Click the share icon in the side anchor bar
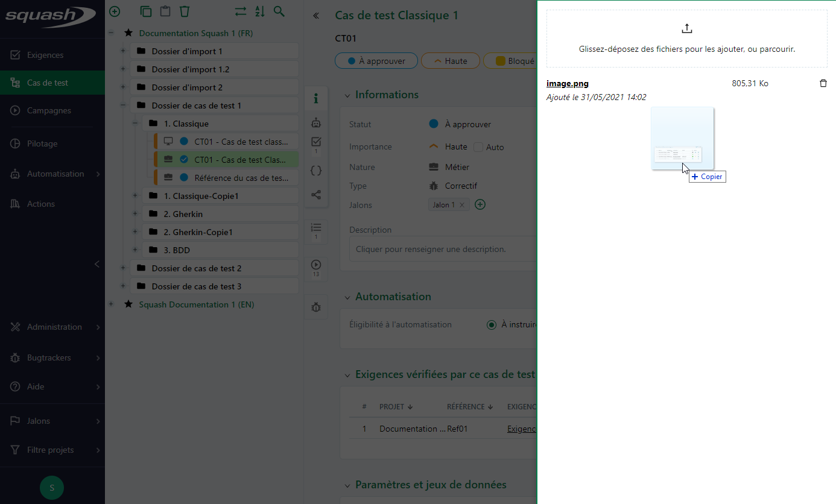 pos(316,195)
